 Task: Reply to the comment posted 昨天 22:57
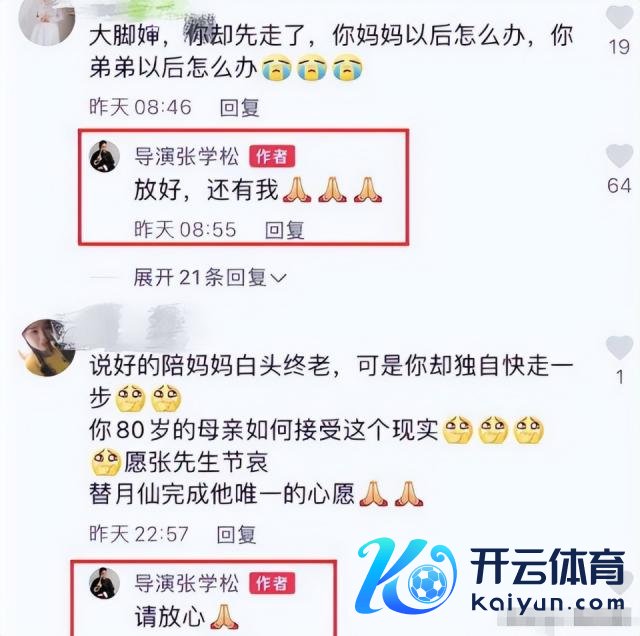236,534
